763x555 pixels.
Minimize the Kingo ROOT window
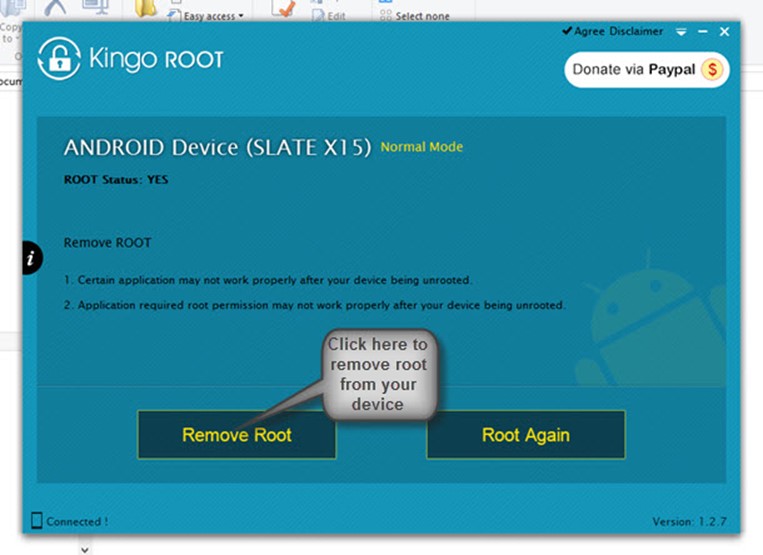click(x=703, y=32)
